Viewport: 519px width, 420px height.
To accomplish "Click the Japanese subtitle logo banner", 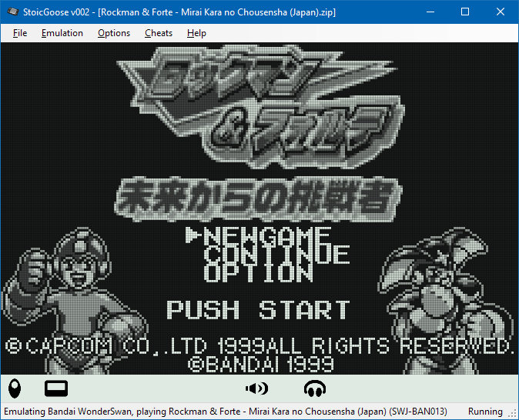I will tap(258, 199).
